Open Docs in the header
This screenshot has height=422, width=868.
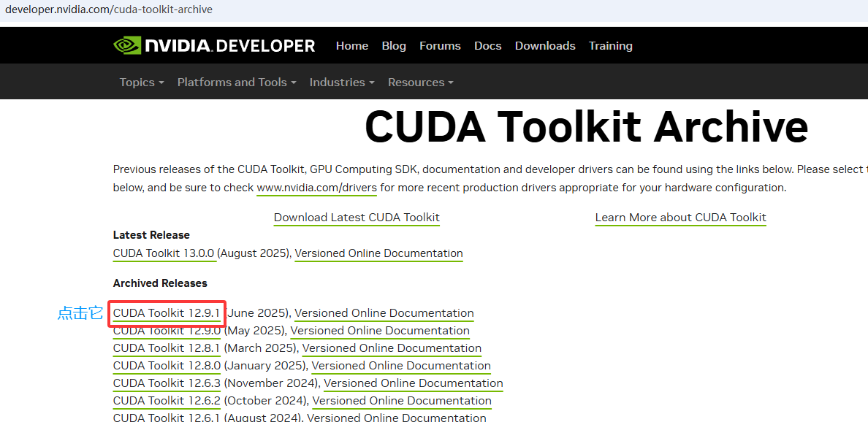487,46
